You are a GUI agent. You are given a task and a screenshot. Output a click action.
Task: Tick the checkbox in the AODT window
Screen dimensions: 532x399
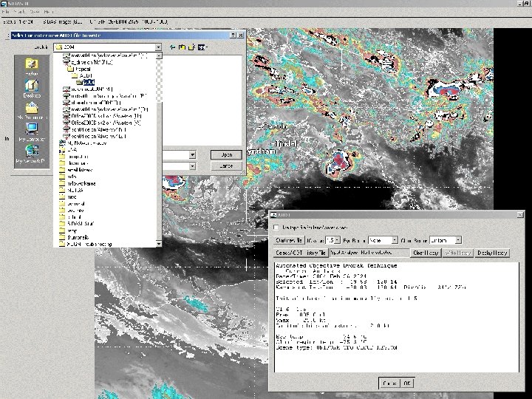click(x=276, y=228)
